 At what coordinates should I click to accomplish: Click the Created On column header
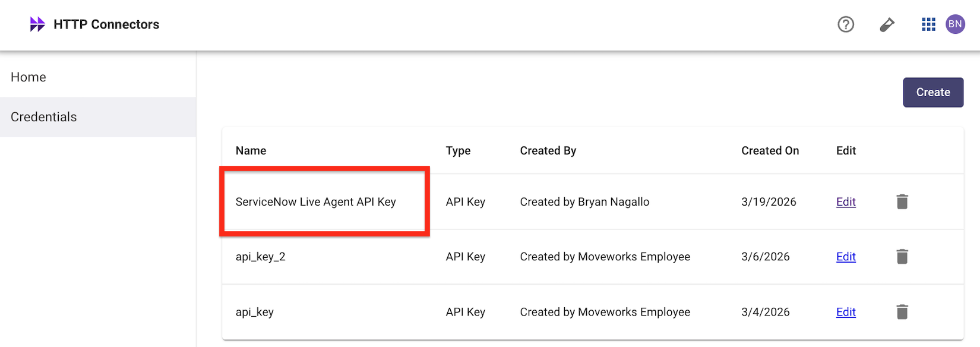point(770,151)
